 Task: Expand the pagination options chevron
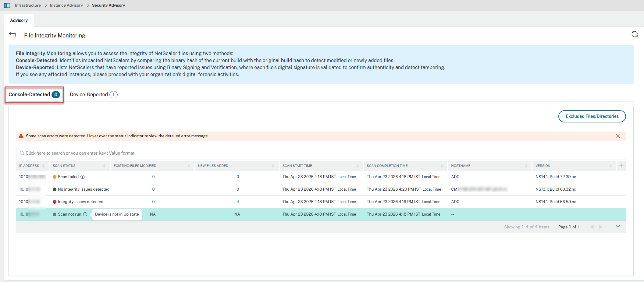pos(618,226)
